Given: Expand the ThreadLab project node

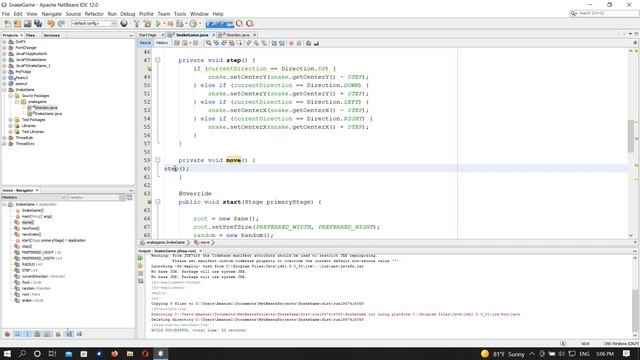Looking at the screenshot, I should click(4, 138).
